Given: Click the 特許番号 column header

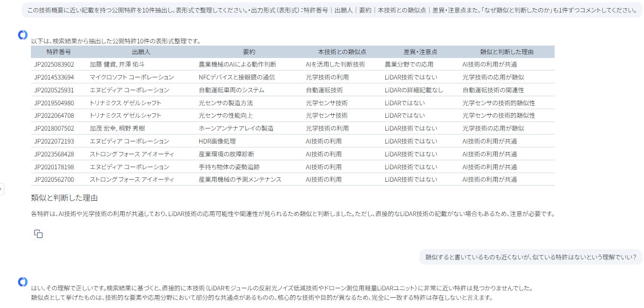Looking at the screenshot, I should click(x=59, y=52).
